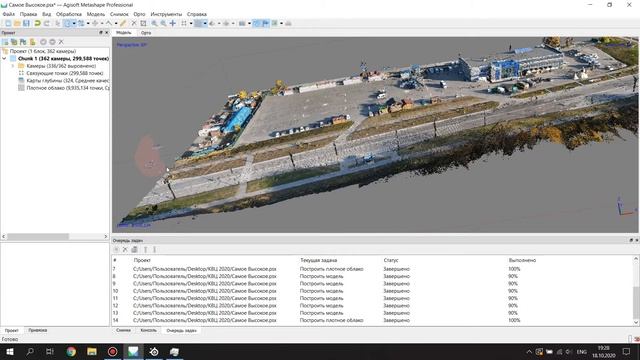This screenshot has width=640, height=360.
Task: Move the queued task down
Action: pyautogui.click(x=155, y=249)
